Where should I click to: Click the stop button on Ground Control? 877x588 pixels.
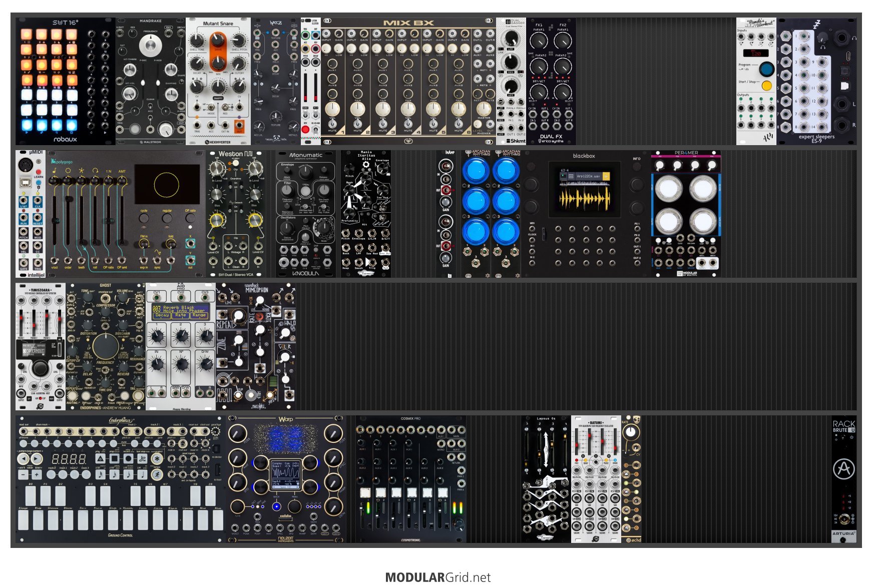click(115, 458)
